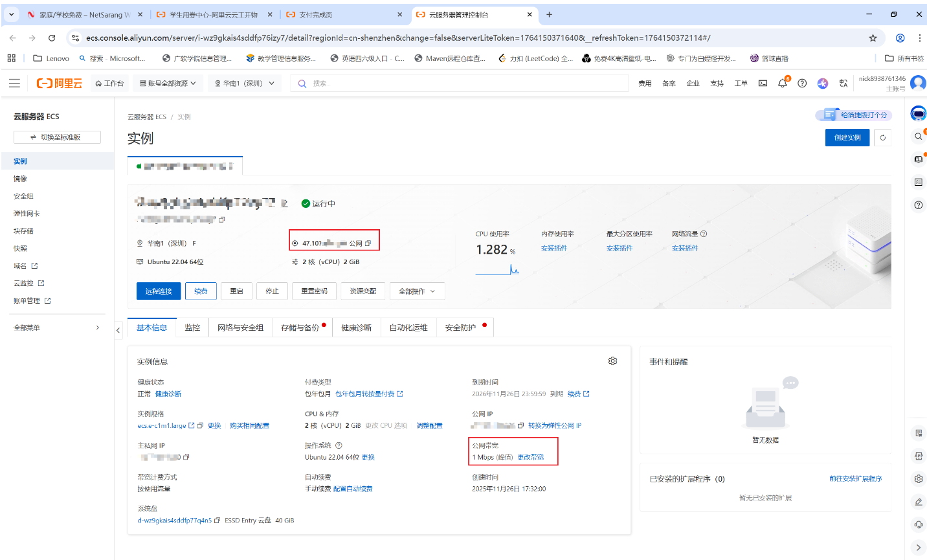Copy the system disk ID d-wz9gkais4sddfp77q4n5

tap(218, 521)
